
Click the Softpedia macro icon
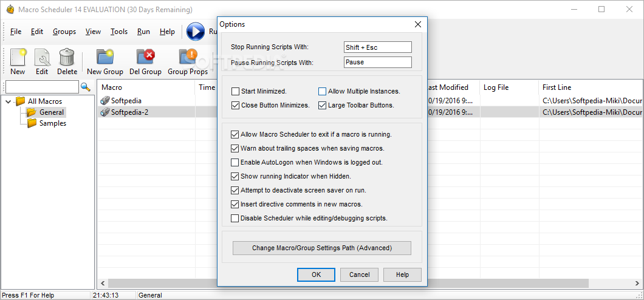click(x=106, y=100)
